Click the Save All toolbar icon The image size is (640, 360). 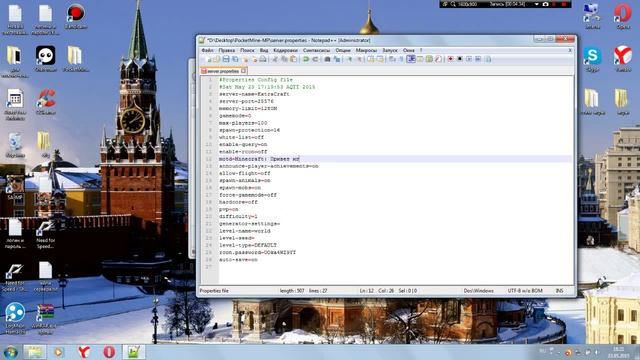(x=235, y=59)
